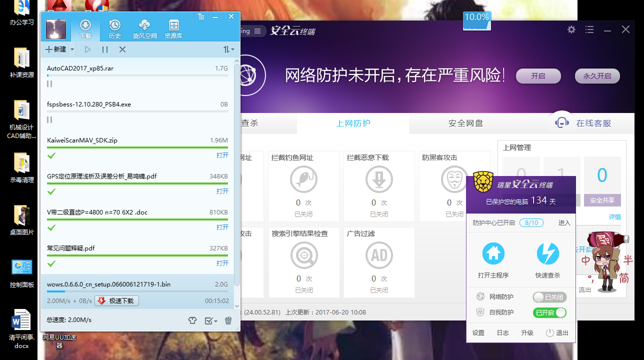644x360 pixels.
Task: Click the 拦截钓鱼网址 fish hook icon
Action: (303, 179)
